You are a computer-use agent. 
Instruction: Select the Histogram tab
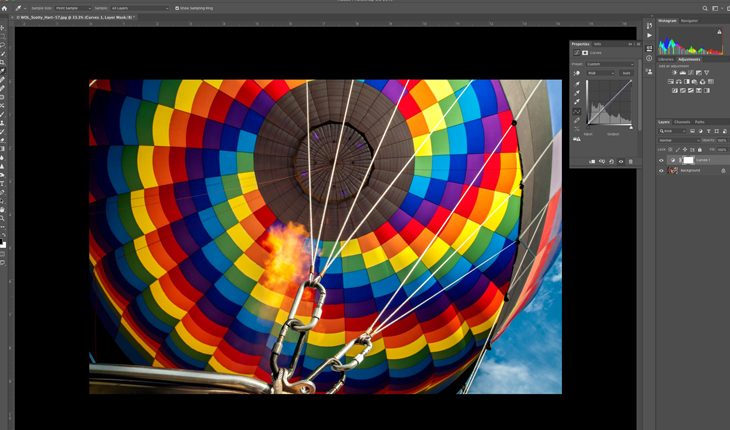pos(667,20)
